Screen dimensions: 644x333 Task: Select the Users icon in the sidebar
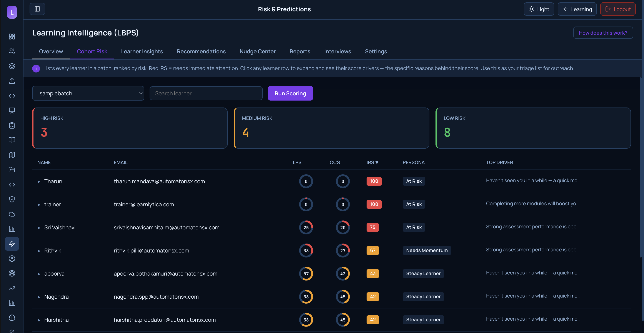pyautogui.click(x=12, y=51)
